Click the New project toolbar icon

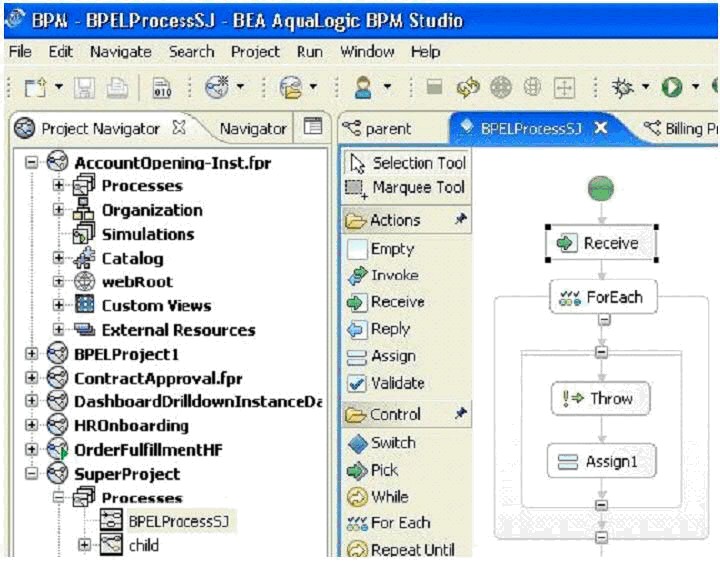coord(35,87)
